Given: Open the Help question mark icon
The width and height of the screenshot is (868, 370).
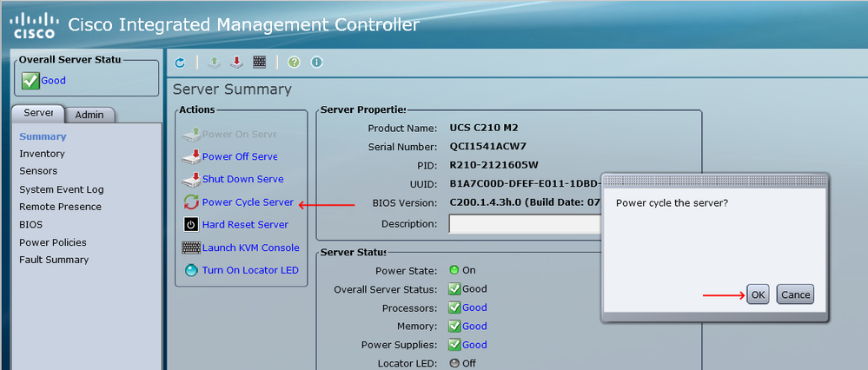Looking at the screenshot, I should [294, 63].
